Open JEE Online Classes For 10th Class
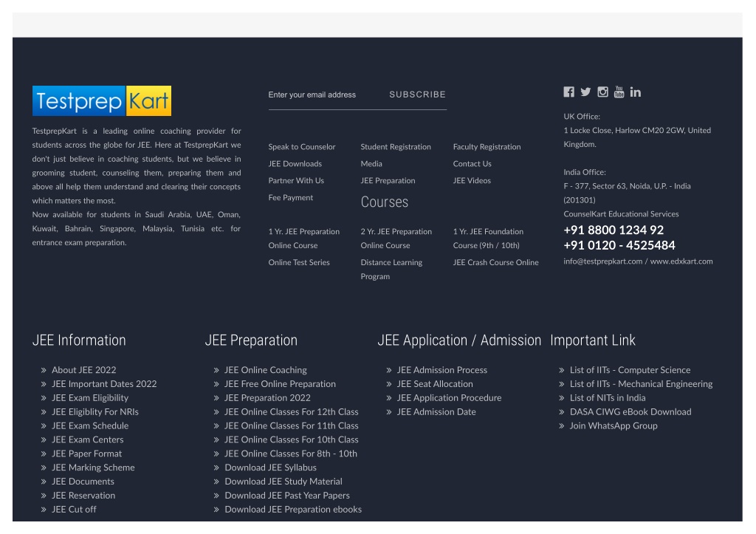The width and height of the screenshot is (756, 534). coord(291,440)
